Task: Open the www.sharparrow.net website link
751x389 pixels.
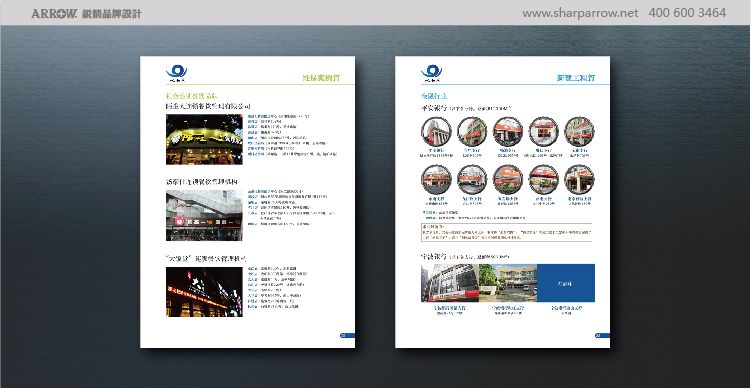Action: (x=580, y=13)
